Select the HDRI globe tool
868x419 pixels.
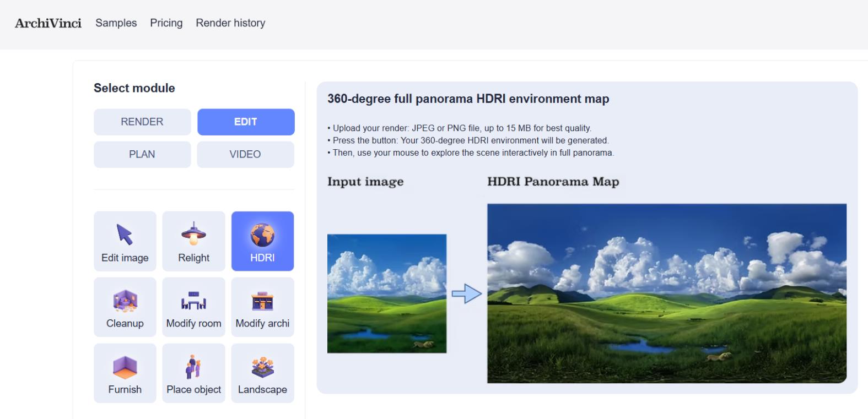(262, 241)
